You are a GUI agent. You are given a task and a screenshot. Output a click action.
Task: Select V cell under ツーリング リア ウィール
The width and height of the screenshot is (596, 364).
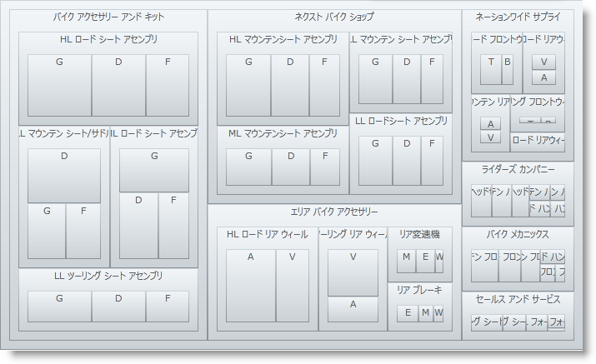(x=353, y=273)
